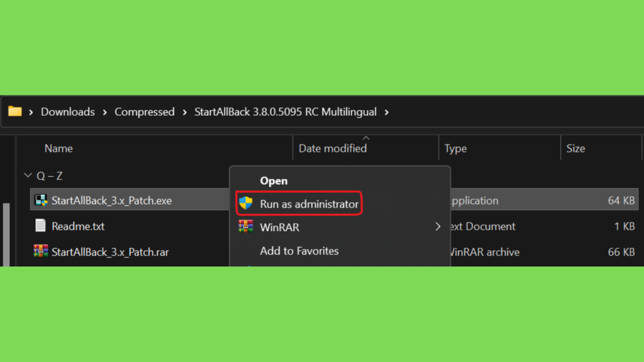Click the 66 KB size value
The height and width of the screenshot is (362, 644).
[x=621, y=252]
